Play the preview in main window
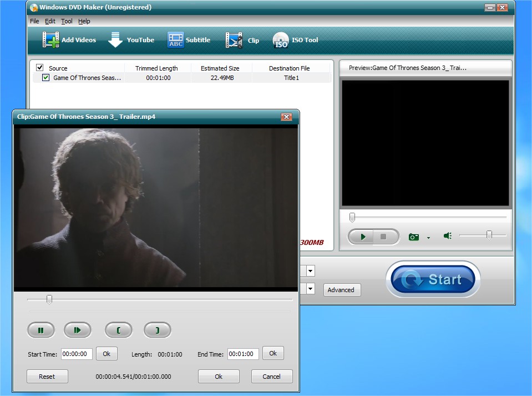 (362, 237)
